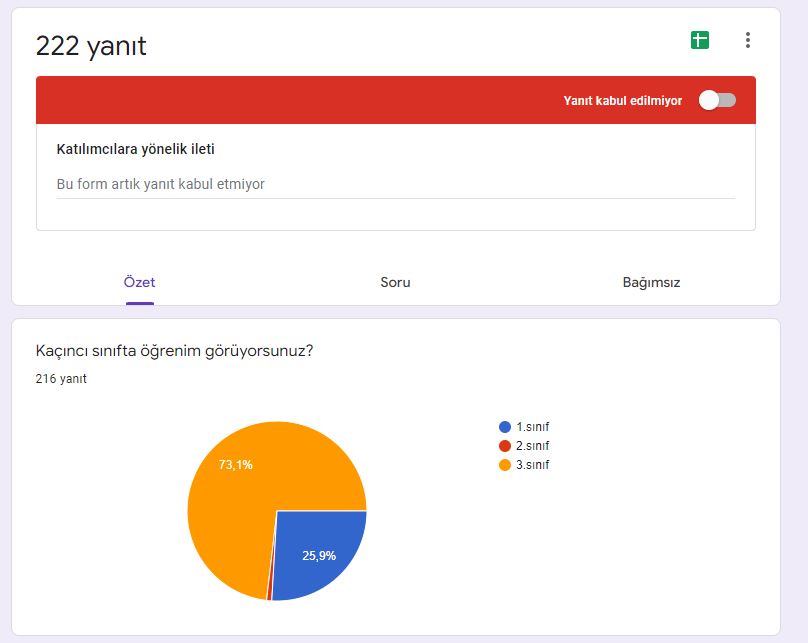Click the more options icon near the header

[x=745, y=38]
